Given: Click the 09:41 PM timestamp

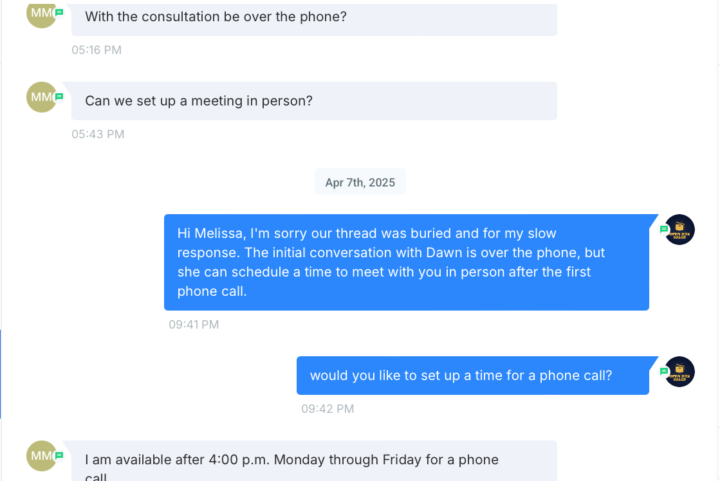Looking at the screenshot, I should click(x=193, y=324).
